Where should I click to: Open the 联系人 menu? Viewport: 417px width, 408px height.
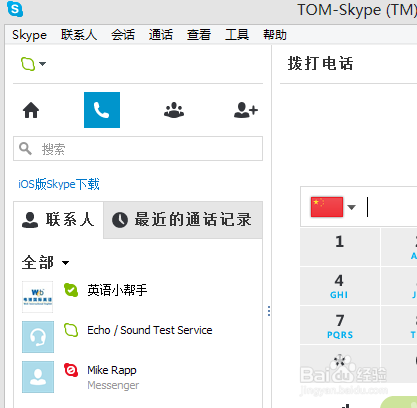[x=79, y=35]
